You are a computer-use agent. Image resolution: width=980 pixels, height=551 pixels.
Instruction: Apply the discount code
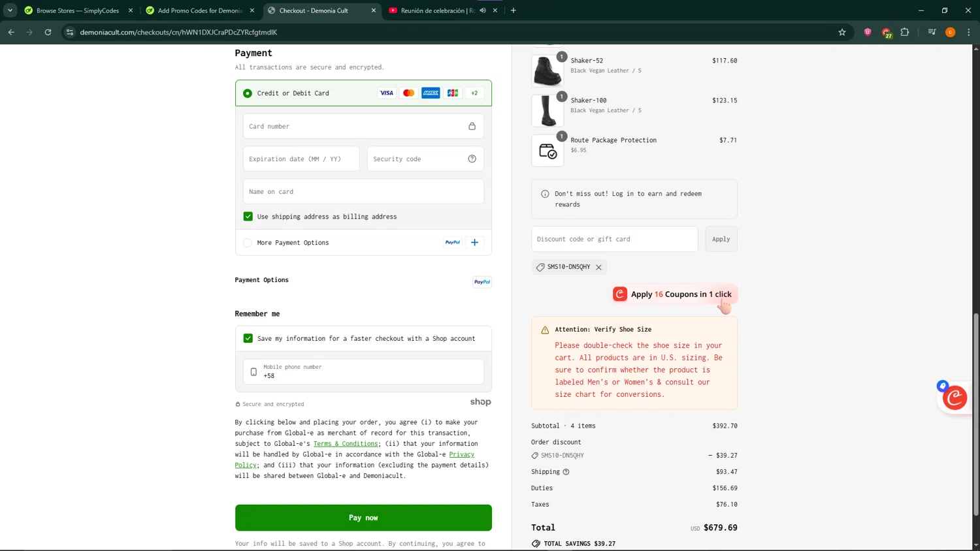721,239
